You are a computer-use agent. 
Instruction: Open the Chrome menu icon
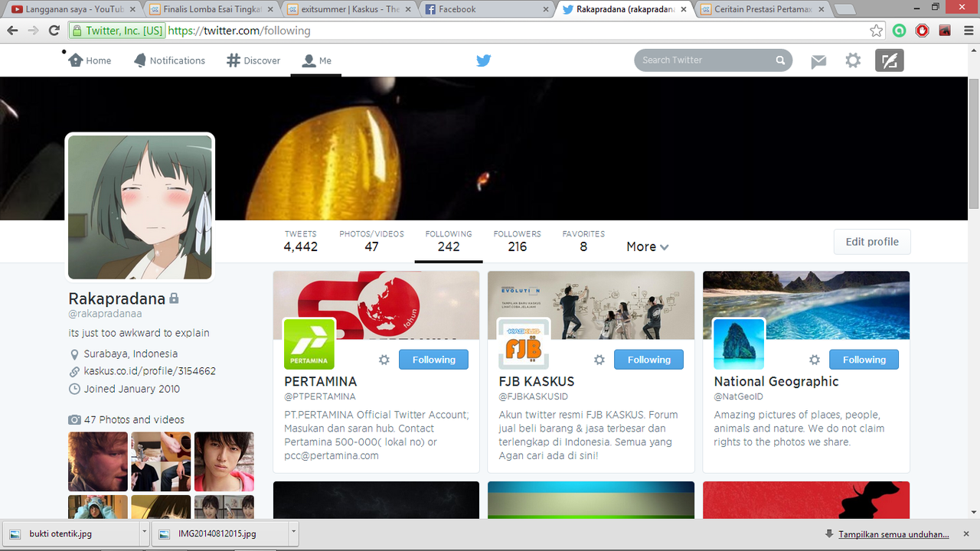(967, 31)
